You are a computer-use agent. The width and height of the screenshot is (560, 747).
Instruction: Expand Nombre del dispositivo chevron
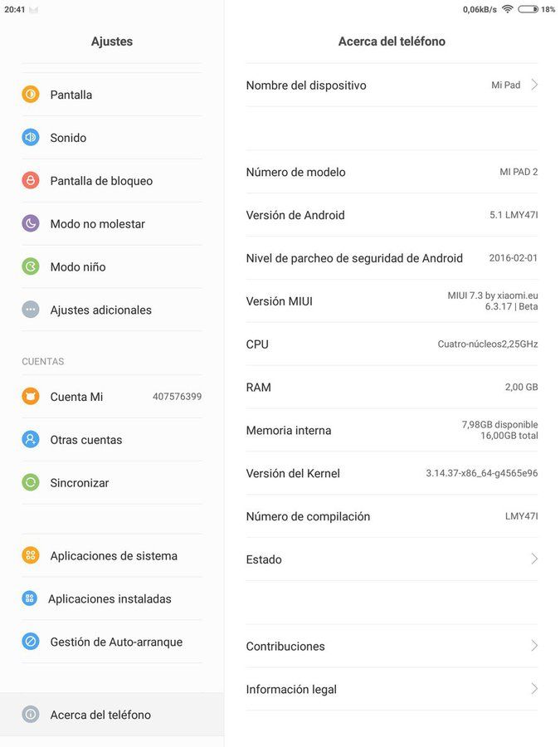coord(534,85)
